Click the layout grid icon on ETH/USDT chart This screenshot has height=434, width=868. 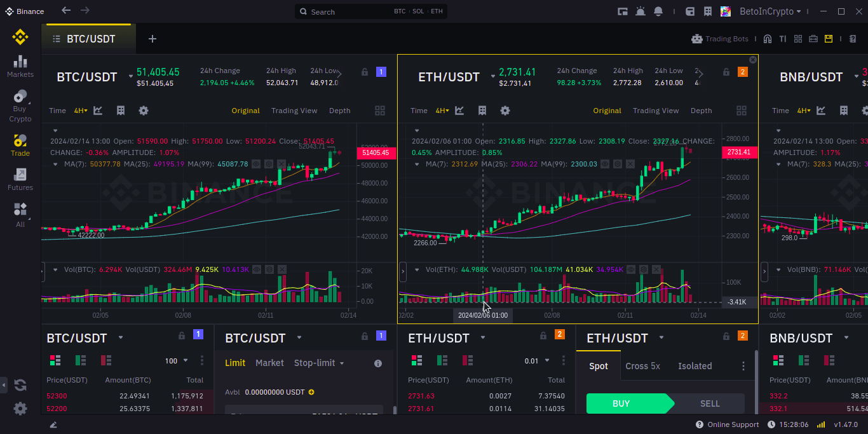pyautogui.click(x=742, y=111)
